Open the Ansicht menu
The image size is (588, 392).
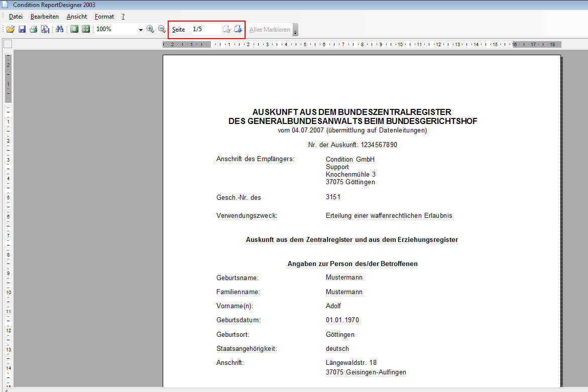77,17
